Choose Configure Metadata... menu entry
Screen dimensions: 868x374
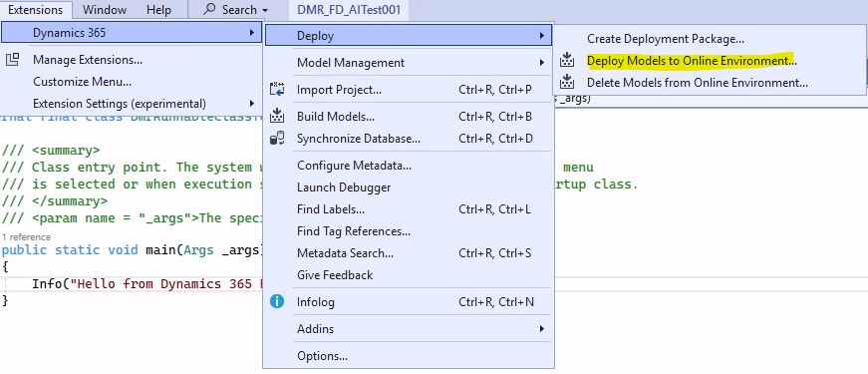(x=409, y=166)
